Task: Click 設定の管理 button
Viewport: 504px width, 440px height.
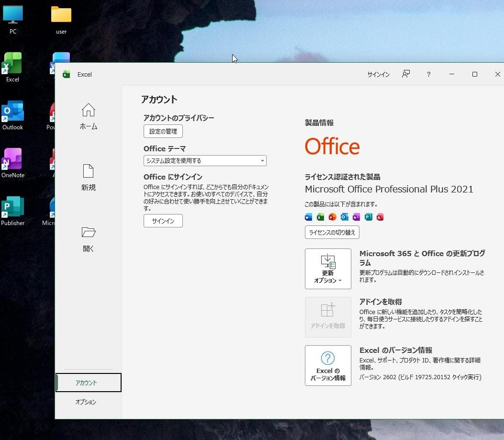Action: [163, 131]
